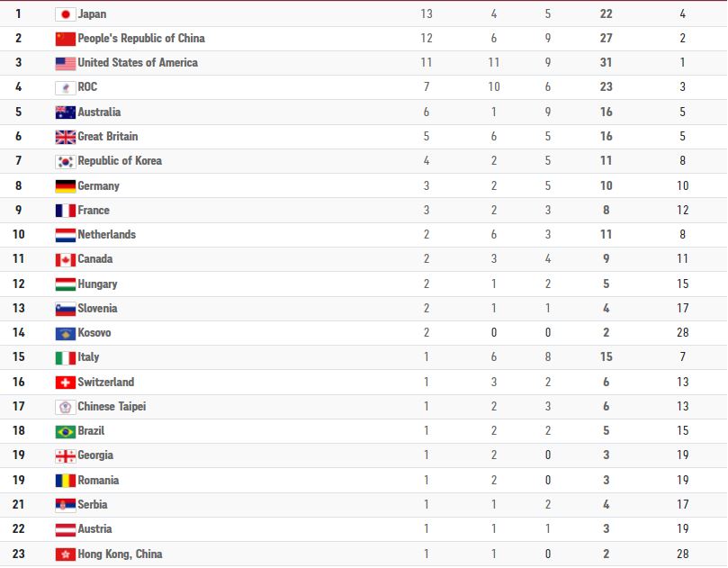
Task: Click the Brazil flag icon
Action: click(65, 431)
